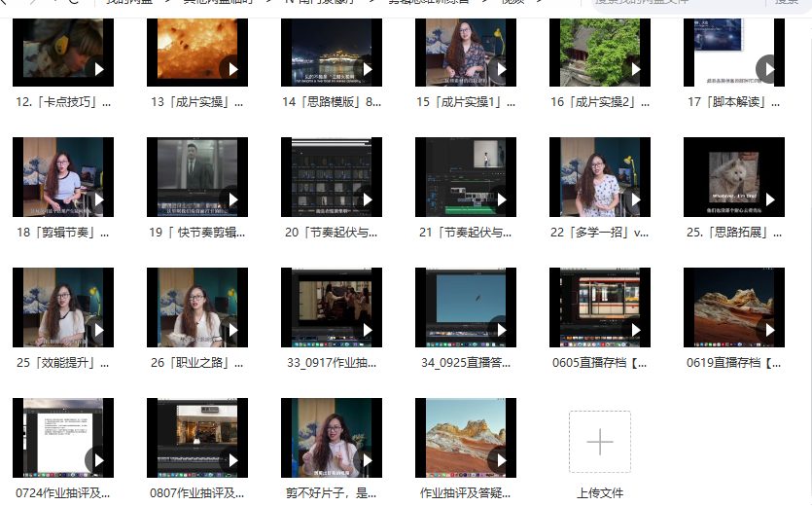Play 0807作业抽评及 using play icon
Image resolution: width=812 pixels, height=506 pixels.
point(232,460)
